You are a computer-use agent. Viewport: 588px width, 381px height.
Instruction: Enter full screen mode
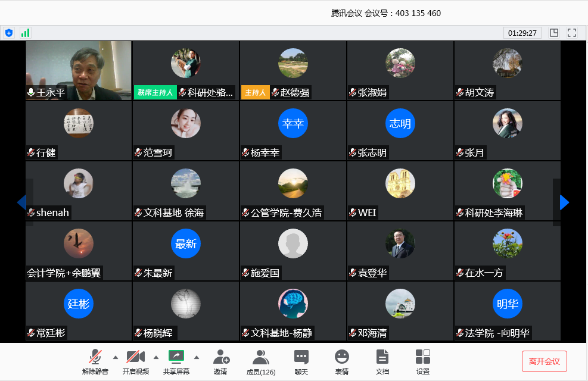[572, 33]
